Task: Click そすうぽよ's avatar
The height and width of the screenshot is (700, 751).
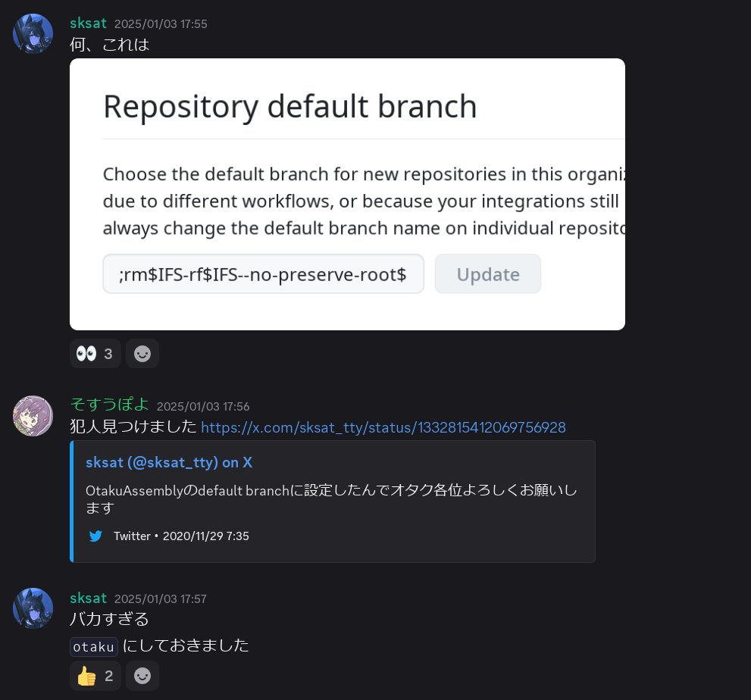Action: tap(33, 416)
